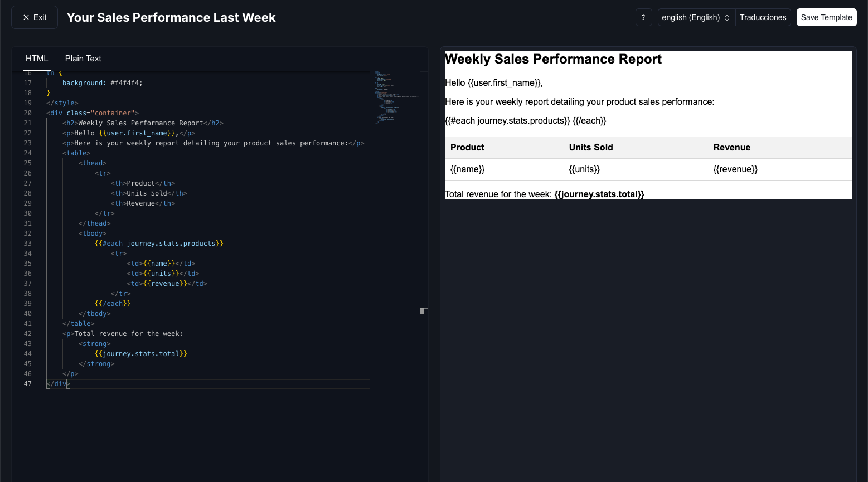Image resolution: width=868 pixels, height=482 pixels.
Task: Open the english (English) language dropdown
Action: pyautogui.click(x=696, y=17)
